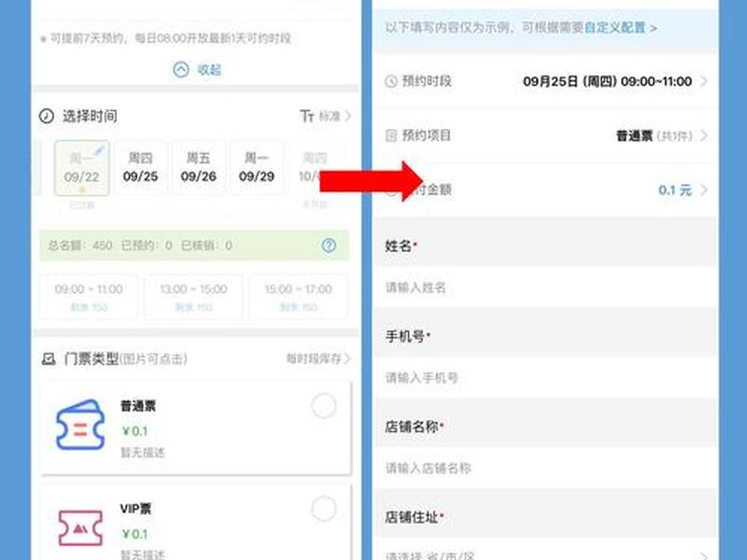This screenshot has width=747, height=560.
Task: Click the 0.1 元 amount value
Action: (x=674, y=190)
